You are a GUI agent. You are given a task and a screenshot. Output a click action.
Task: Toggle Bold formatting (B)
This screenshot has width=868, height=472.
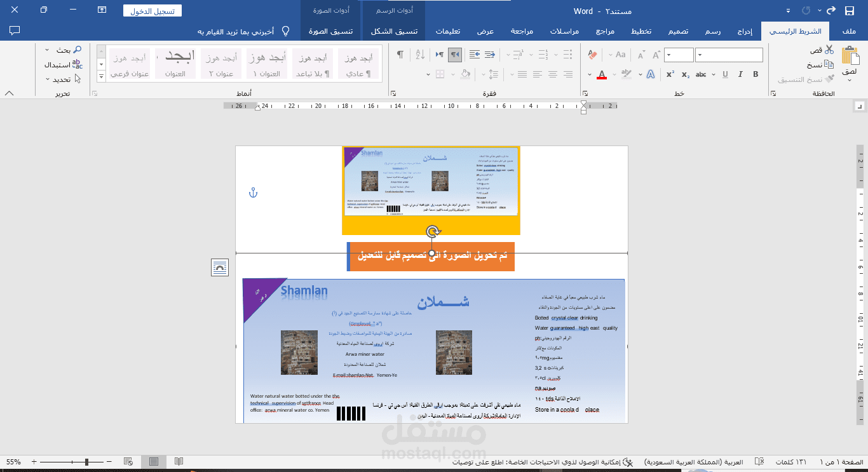tap(756, 74)
